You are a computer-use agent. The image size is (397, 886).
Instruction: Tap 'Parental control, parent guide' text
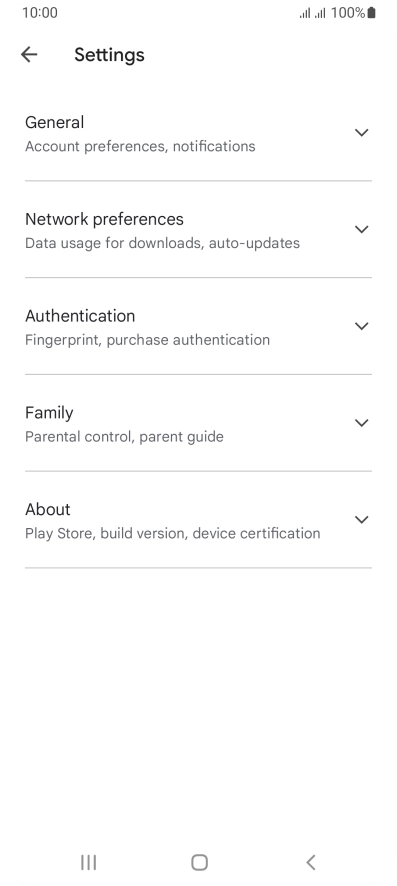(124, 437)
